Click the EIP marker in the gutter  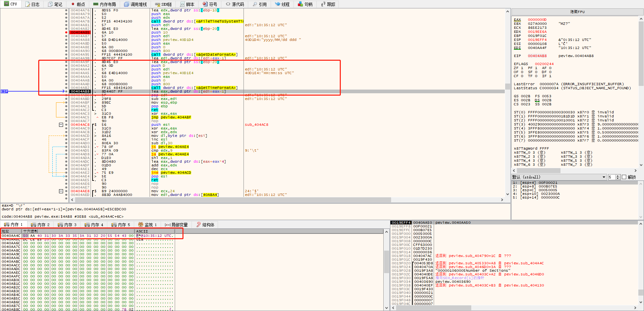[x=4, y=91]
